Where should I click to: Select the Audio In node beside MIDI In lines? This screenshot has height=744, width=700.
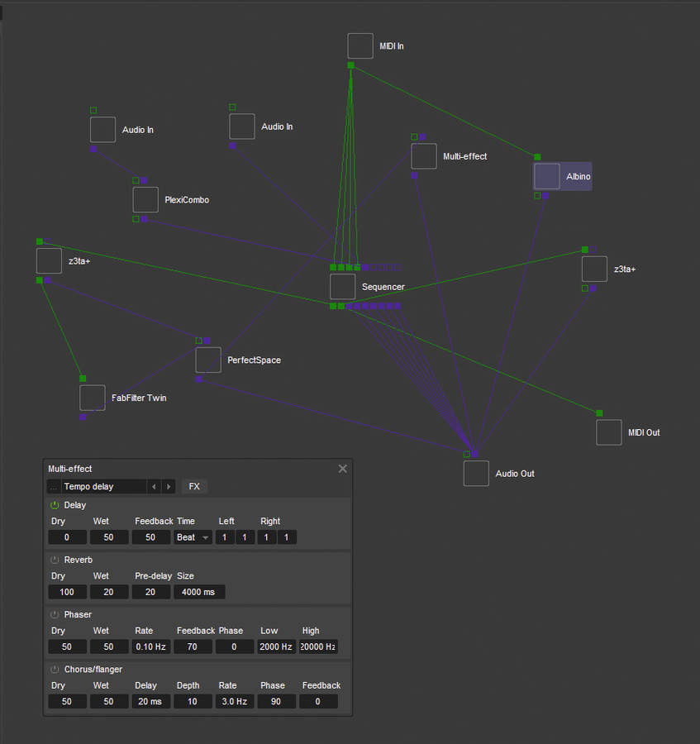[x=242, y=126]
